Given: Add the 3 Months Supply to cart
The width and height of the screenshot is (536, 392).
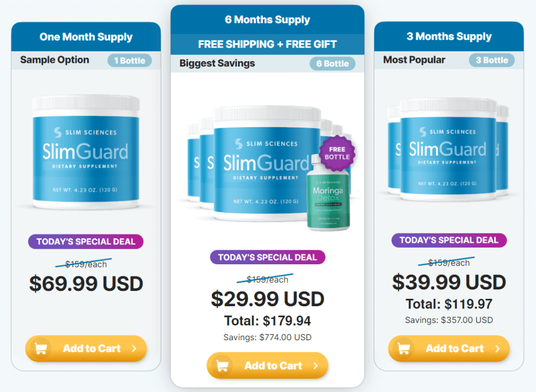Looking at the screenshot, I should pyautogui.click(x=449, y=348).
